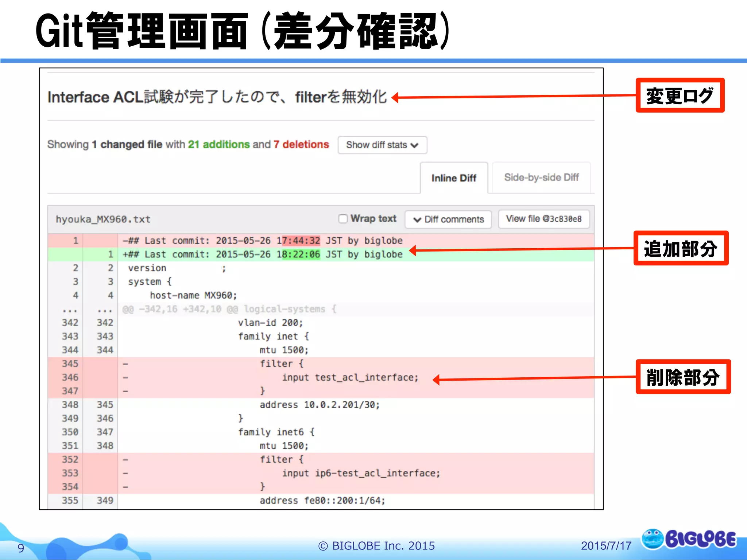Click the 'system {' line
The height and width of the screenshot is (560, 747).
[x=321, y=282]
